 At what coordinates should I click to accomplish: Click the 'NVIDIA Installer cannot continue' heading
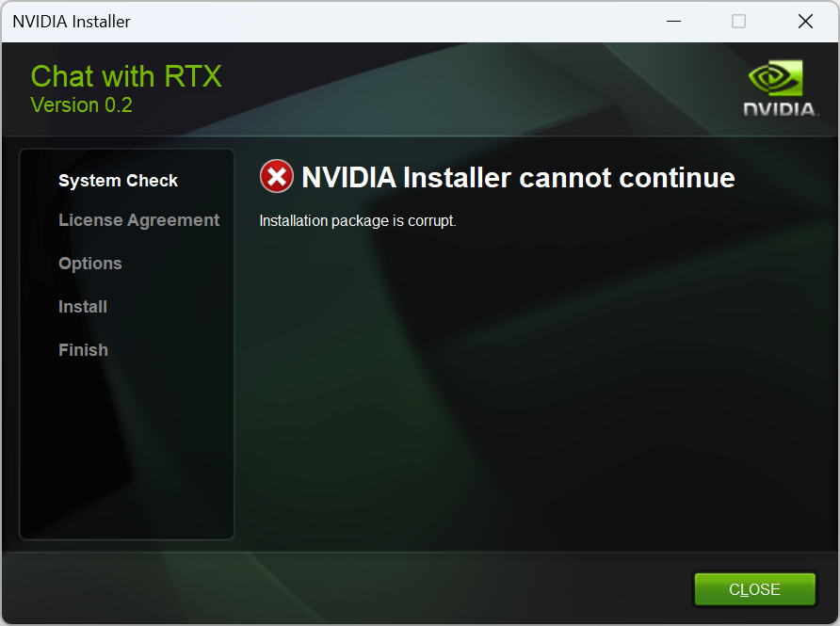pyautogui.click(x=518, y=177)
